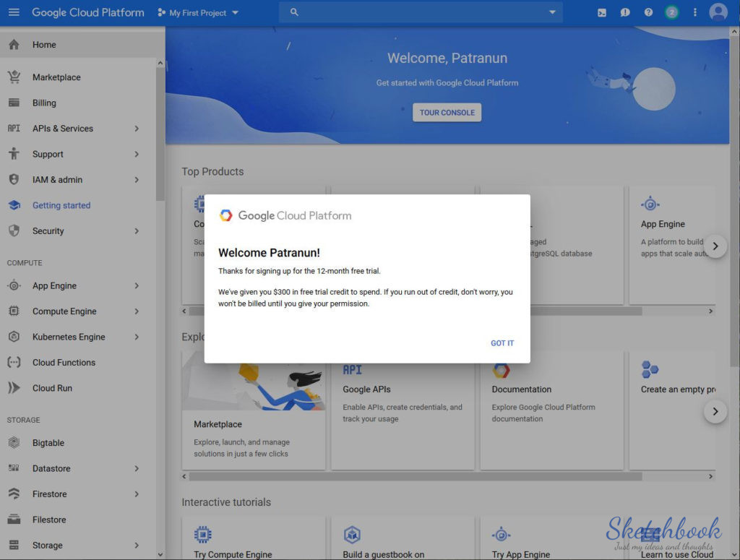Screen dimensions: 740x560
Task: Expand the APIs & Services submenu chevron
Action: 137,129
